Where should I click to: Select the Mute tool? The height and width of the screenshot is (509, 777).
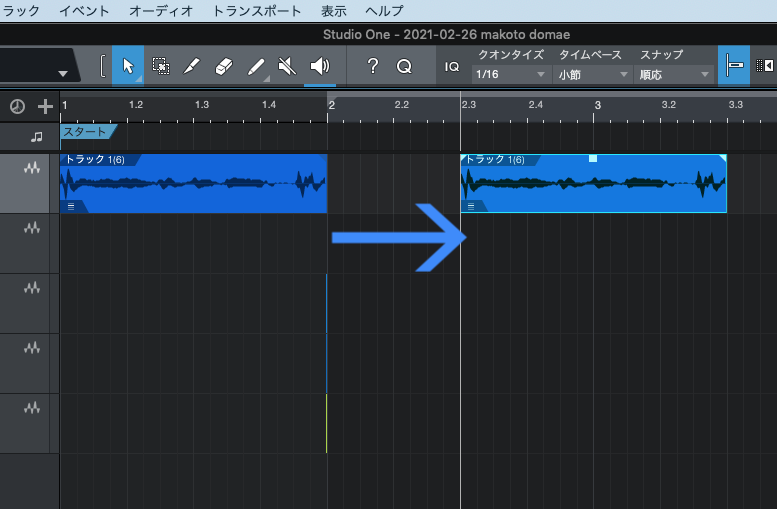(x=288, y=66)
